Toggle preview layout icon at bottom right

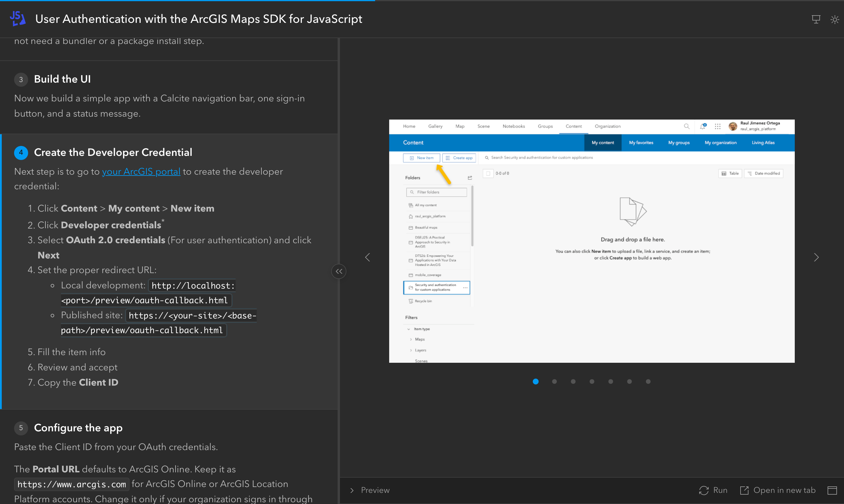[x=832, y=490]
